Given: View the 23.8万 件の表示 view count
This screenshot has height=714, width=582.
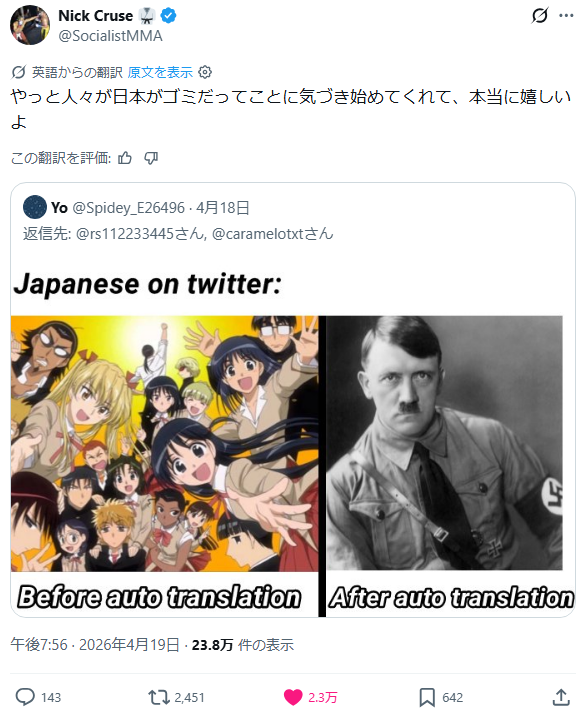Looking at the screenshot, I should click(x=243, y=645).
